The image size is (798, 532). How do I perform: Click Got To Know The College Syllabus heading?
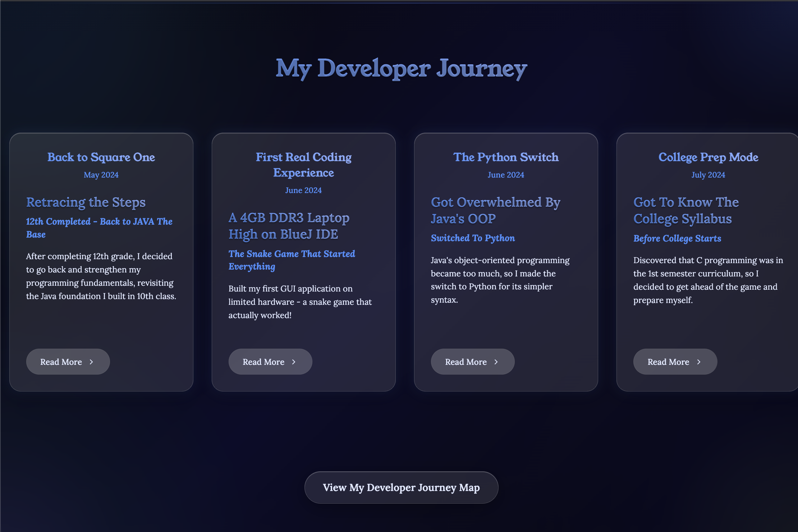[685, 210]
